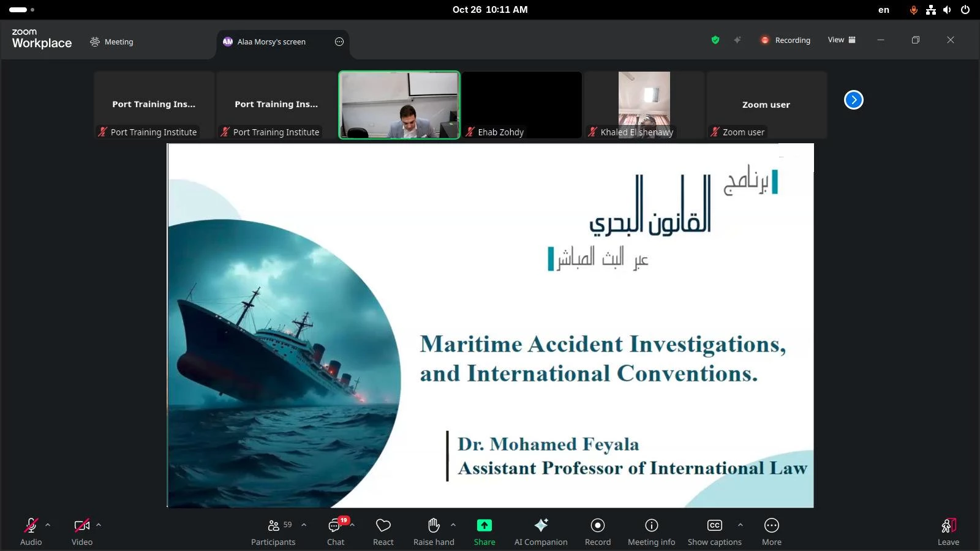The image size is (980, 551).
Task: Leave the meeting
Action: point(948,531)
